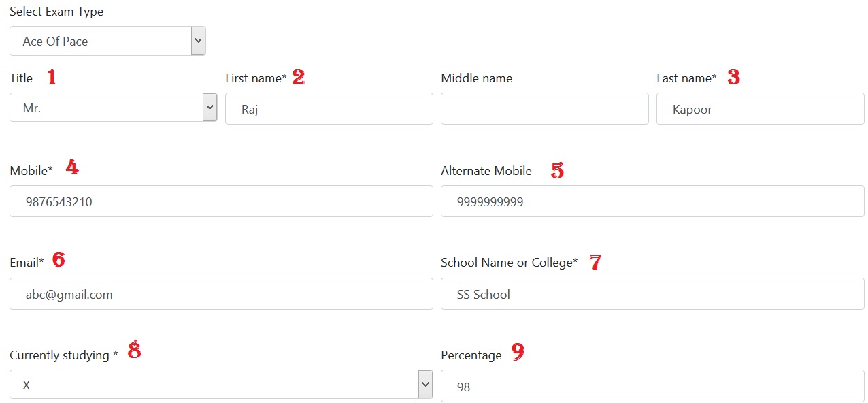The image size is (868, 403).
Task: Click the First name field containing Raj
Action: (x=329, y=109)
